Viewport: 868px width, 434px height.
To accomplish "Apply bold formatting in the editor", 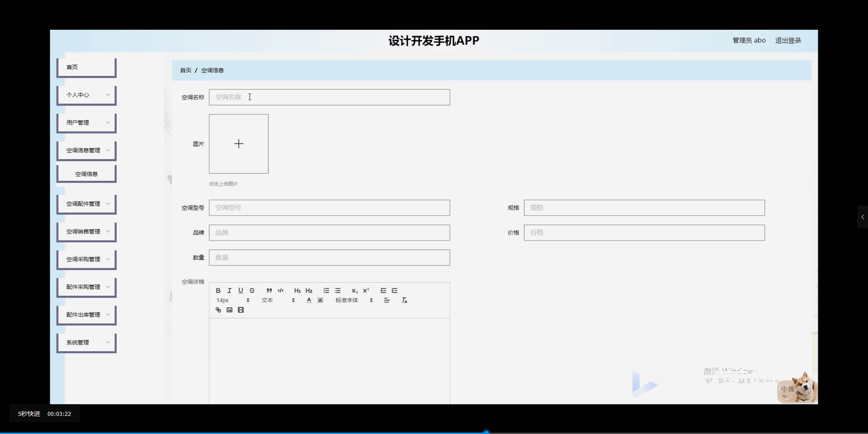I will coord(218,291).
